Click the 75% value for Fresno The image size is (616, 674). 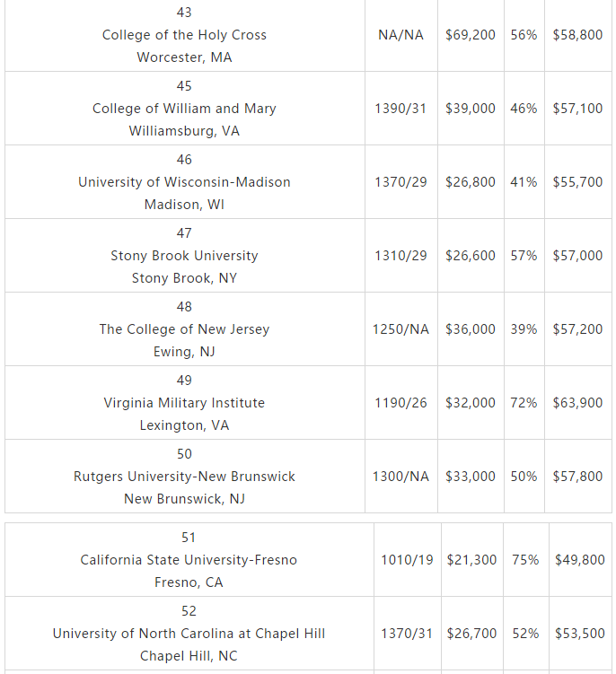coord(525,560)
